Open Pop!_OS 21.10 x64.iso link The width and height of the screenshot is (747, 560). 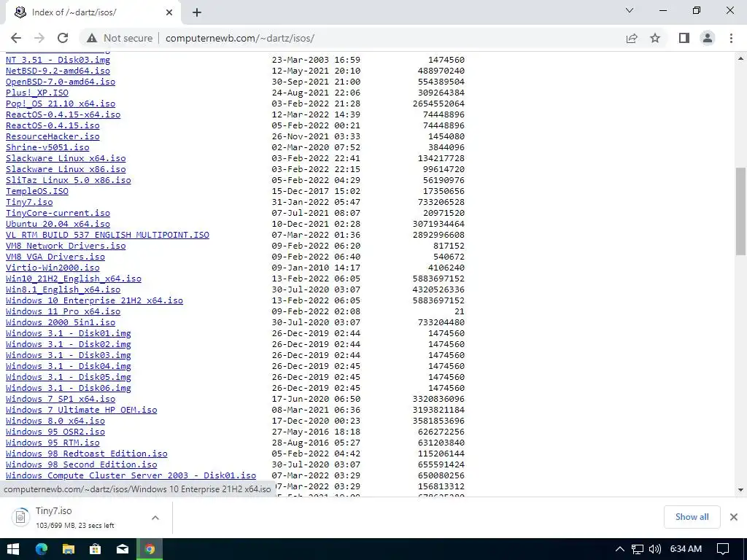click(61, 104)
